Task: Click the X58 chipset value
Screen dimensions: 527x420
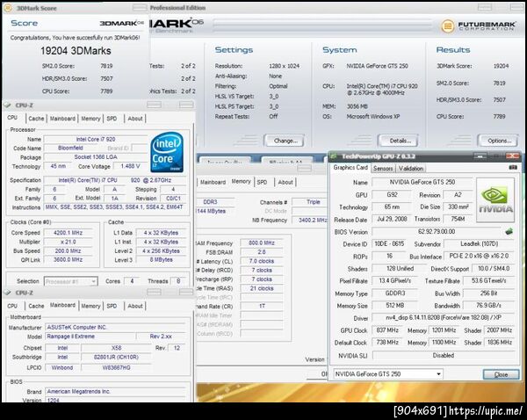Action: tap(116, 348)
